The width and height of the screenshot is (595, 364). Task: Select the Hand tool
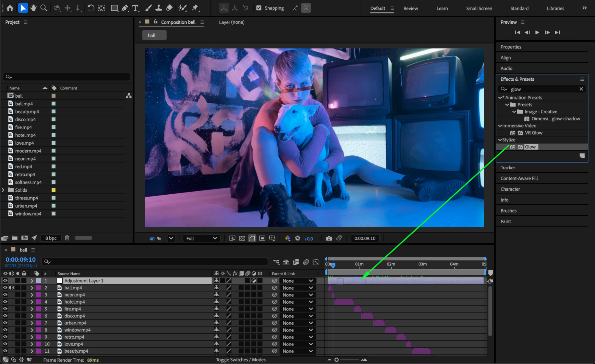[x=33, y=8]
